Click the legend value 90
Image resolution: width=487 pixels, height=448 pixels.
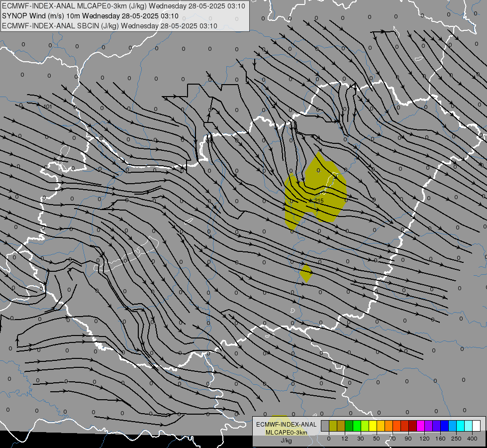408,439
